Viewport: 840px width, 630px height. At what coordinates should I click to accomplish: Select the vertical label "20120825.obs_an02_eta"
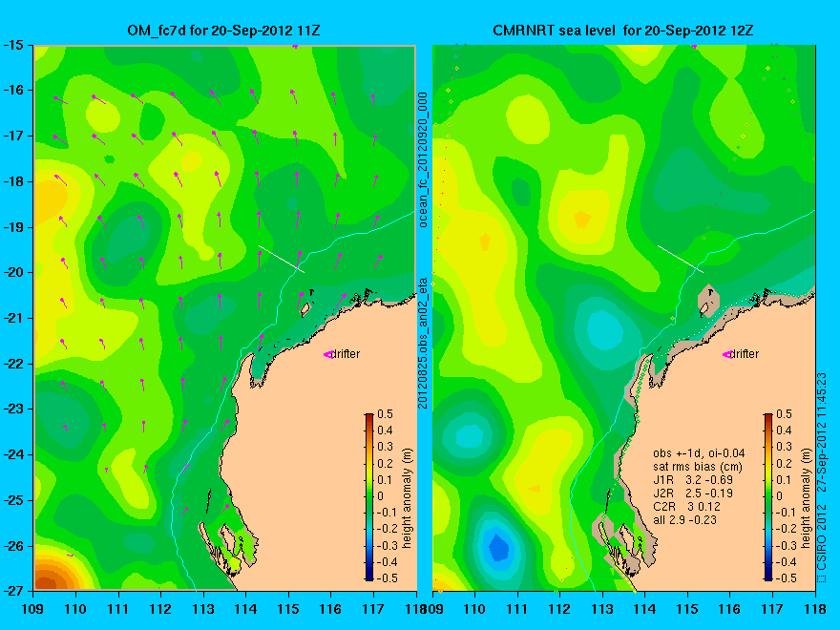[423, 343]
